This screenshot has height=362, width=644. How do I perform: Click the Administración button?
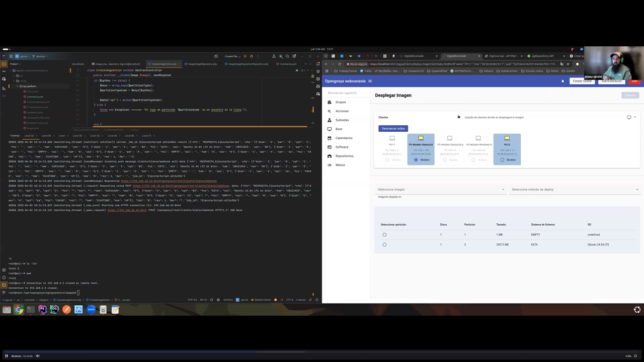tap(611, 81)
